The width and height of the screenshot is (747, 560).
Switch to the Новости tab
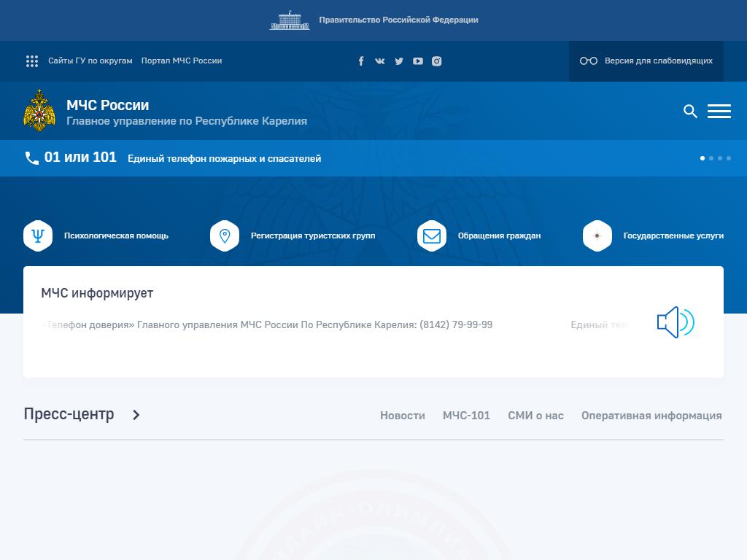[402, 416]
